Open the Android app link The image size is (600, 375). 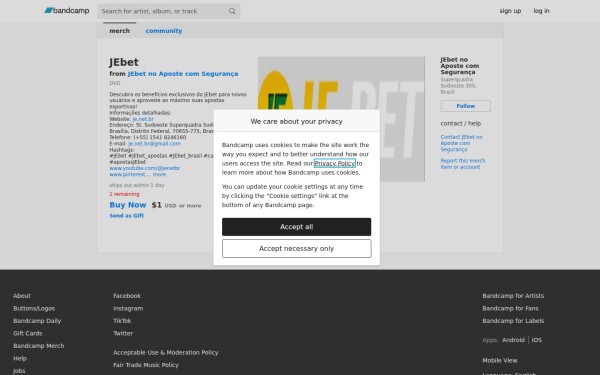click(x=513, y=340)
